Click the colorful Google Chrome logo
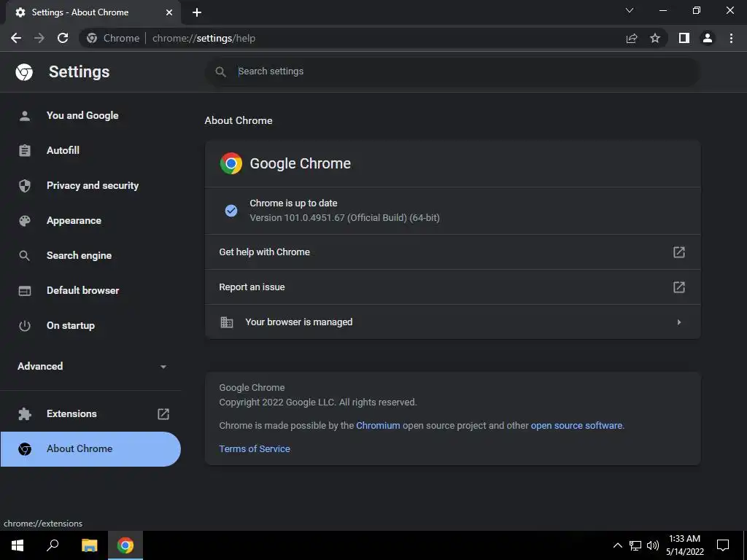 231,163
